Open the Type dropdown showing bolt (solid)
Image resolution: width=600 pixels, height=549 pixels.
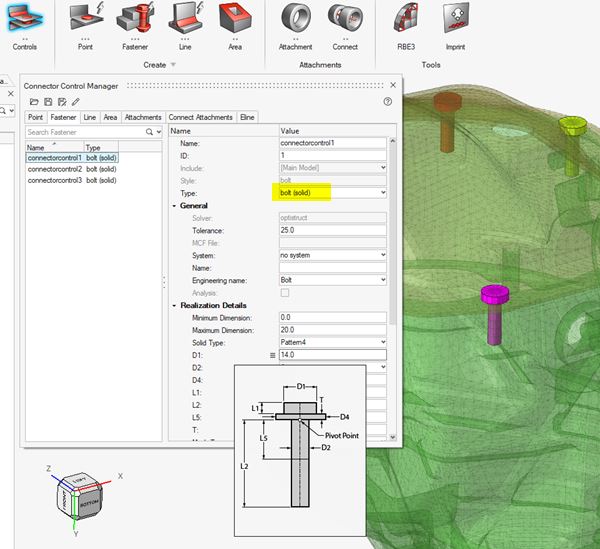(x=331, y=192)
